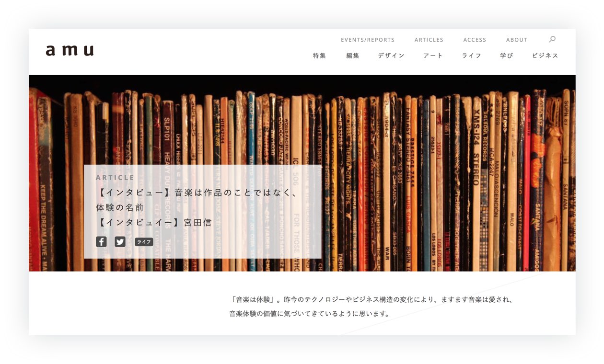Visit the ABOUT page link
This screenshot has width=604, height=364.
[x=517, y=40]
